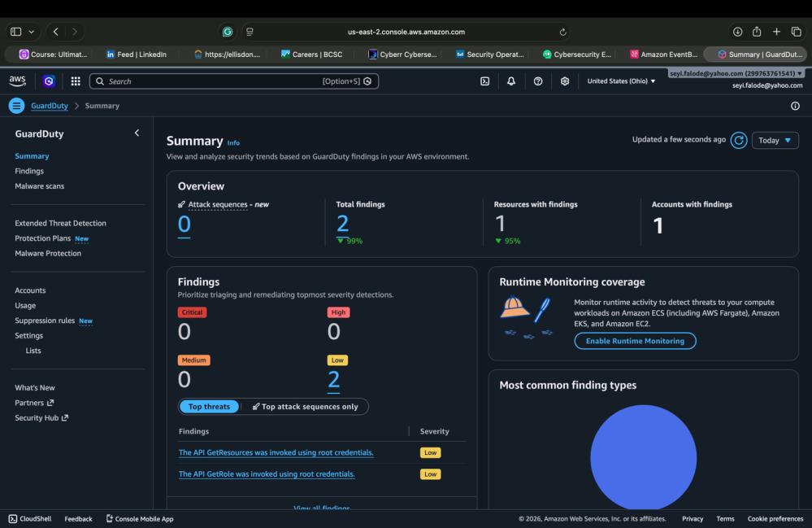Switch to the Amazon EventB... tab
The width and height of the screenshot is (812, 528).
(663, 54)
